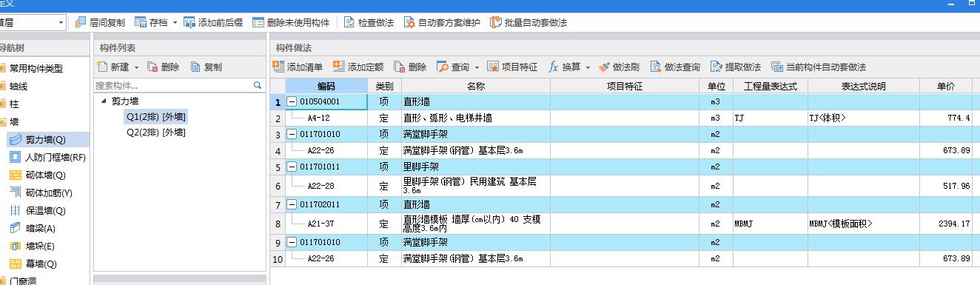
Task: Click the 换算 fx icon
Action: [x=553, y=67]
